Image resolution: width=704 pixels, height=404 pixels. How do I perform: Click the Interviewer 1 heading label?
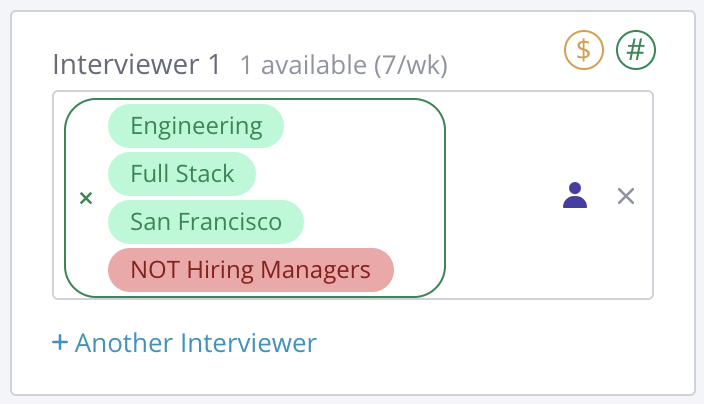pos(136,65)
